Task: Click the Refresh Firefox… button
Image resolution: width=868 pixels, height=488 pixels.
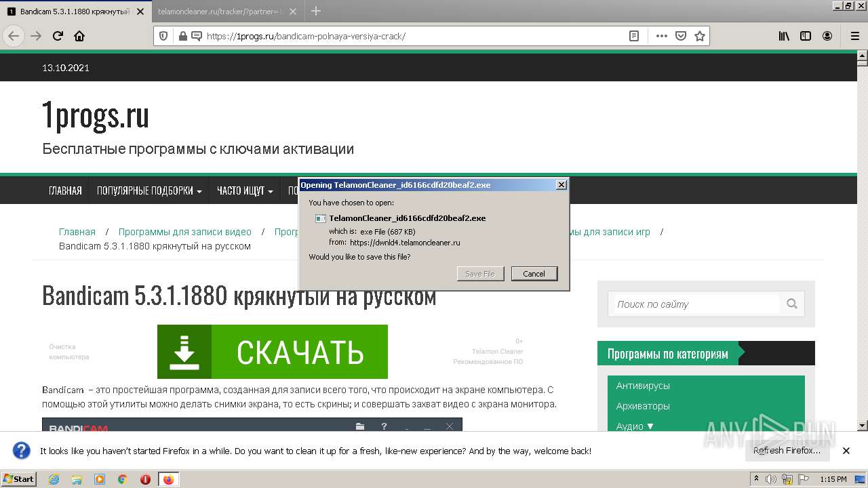Action: pos(787,451)
